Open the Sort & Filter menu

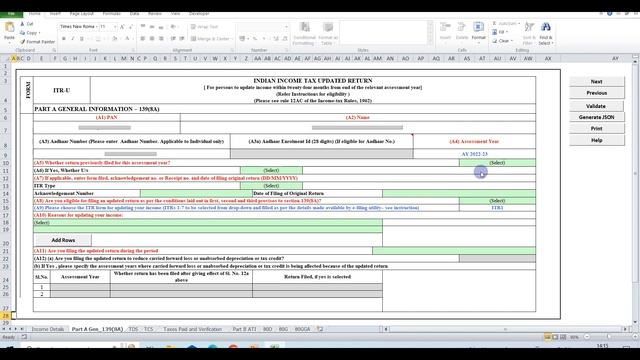pyautogui.click(x=529, y=33)
